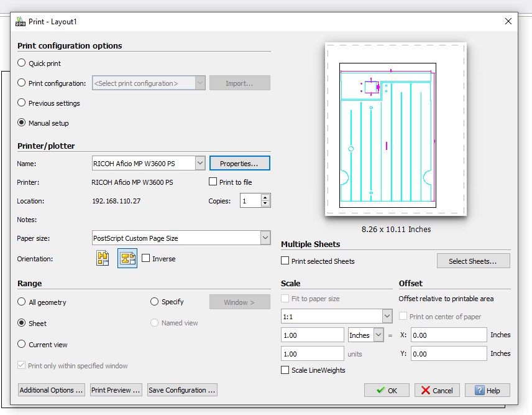
Task: Click the print layout preview thumbnail
Action: coord(396,129)
